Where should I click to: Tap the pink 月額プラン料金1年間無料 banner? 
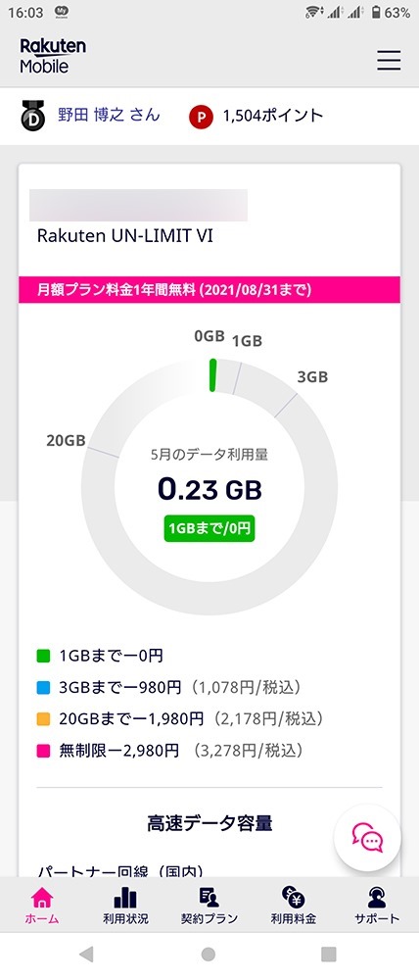point(209,290)
